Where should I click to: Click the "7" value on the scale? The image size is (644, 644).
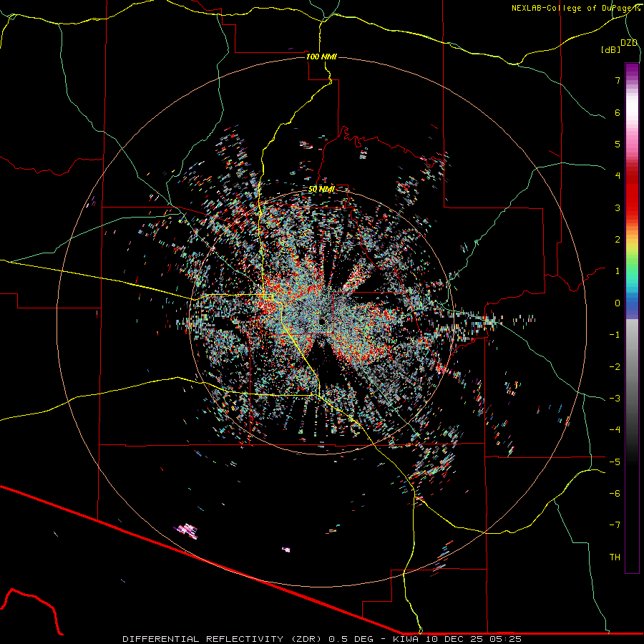[x=618, y=80]
